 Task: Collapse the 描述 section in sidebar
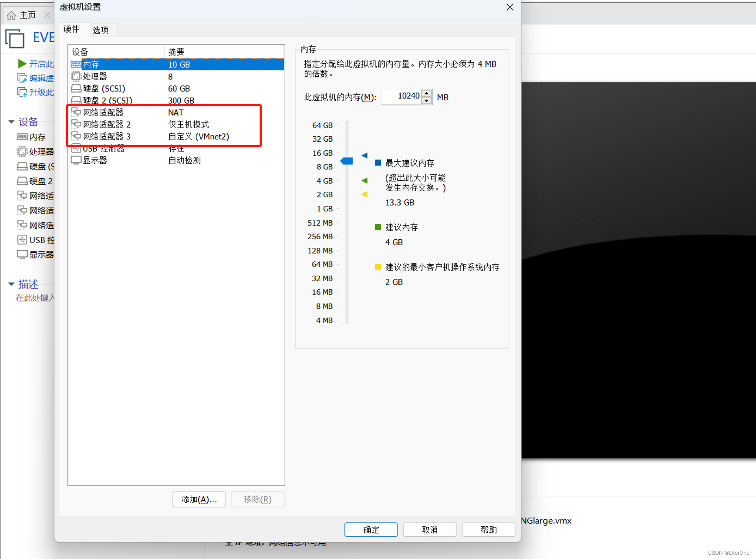(x=12, y=285)
